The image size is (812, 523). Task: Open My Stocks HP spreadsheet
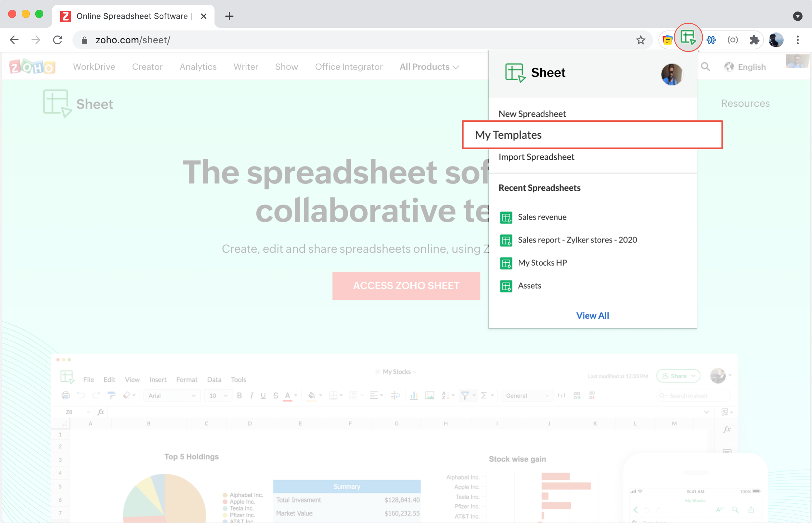pyautogui.click(x=542, y=263)
